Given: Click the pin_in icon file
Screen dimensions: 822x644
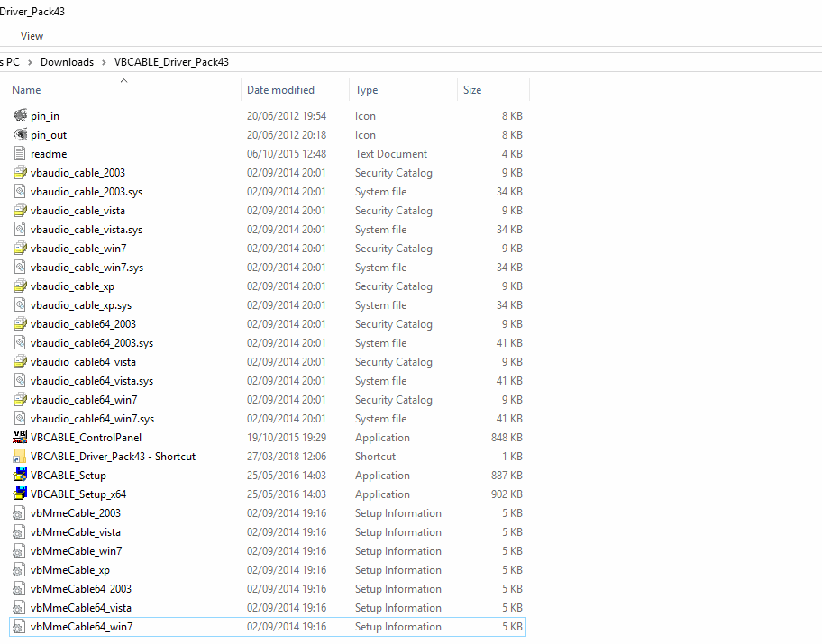Looking at the screenshot, I should pos(21,116).
